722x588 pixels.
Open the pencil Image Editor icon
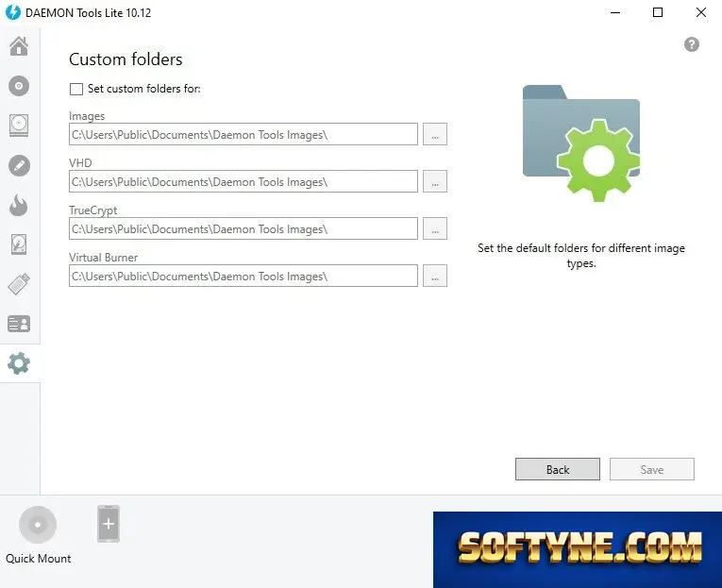pos(19,166)
